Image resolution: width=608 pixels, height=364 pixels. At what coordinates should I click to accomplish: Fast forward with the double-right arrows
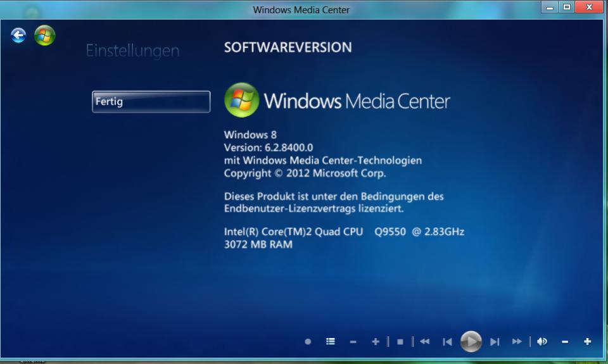click(517, 341)
